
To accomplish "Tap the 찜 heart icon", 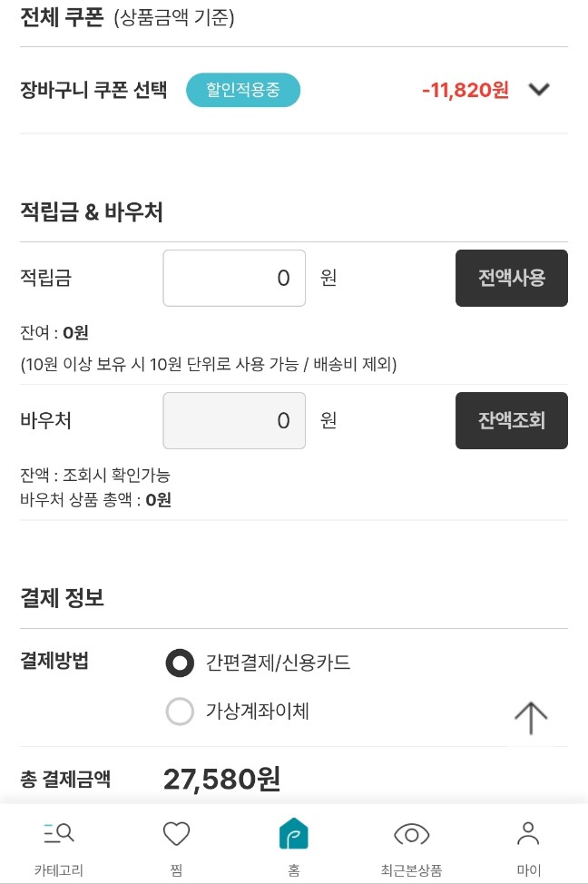I will (x=176, y=833).
